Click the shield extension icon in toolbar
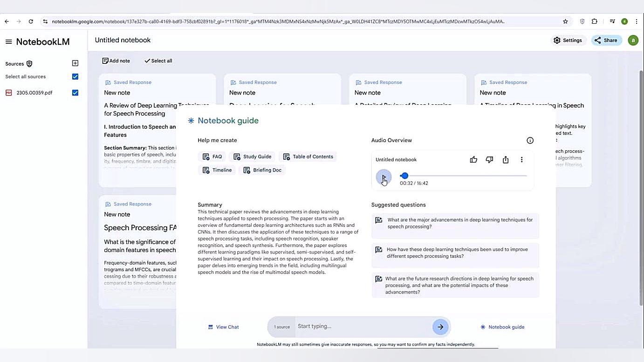The height and width of the screenshot is (362, 644). (x=582, y=21)
